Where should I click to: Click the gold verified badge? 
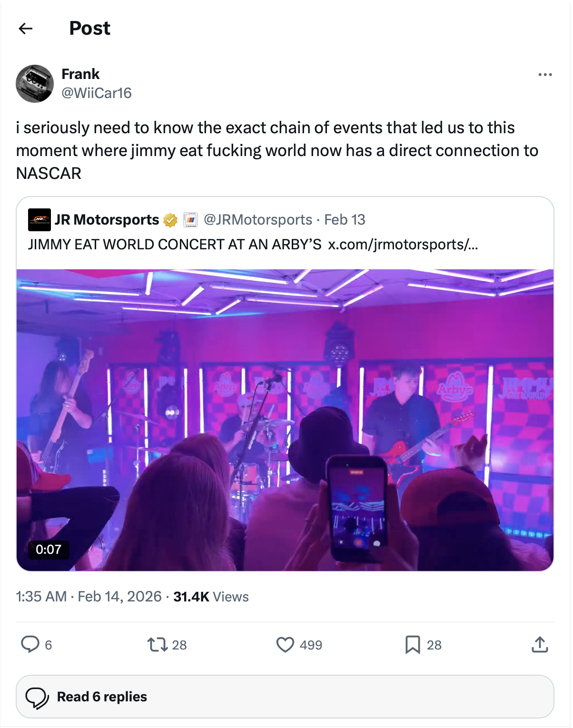tap(170, 220)
